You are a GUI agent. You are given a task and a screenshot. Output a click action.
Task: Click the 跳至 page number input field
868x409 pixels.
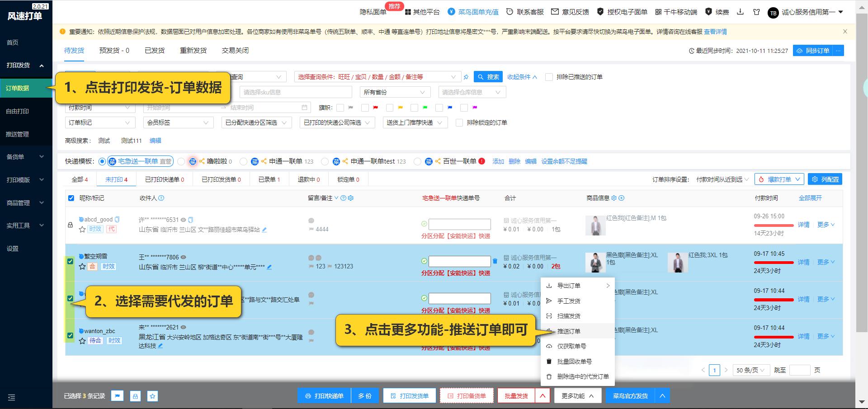point(800,370)
